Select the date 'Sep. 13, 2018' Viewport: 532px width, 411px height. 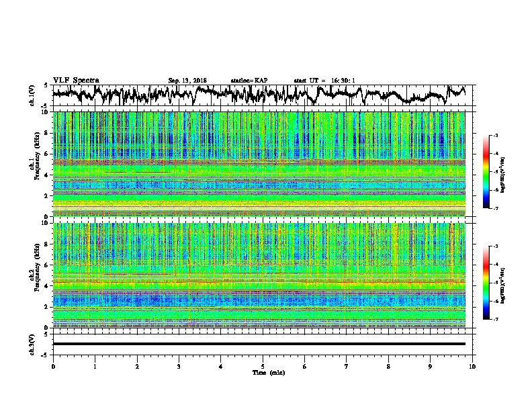(x=187, y=81)
